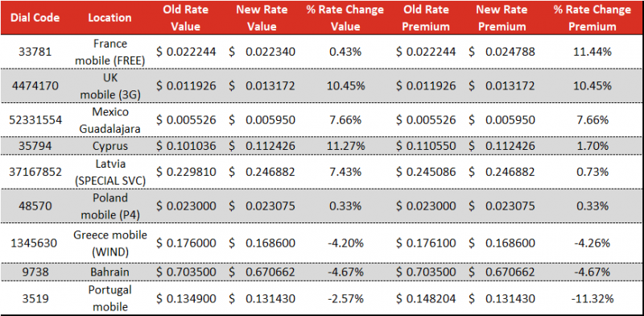644x316 pixels.
Task: Click Greece premium change -4.26%
Action: tap(592, 243)
